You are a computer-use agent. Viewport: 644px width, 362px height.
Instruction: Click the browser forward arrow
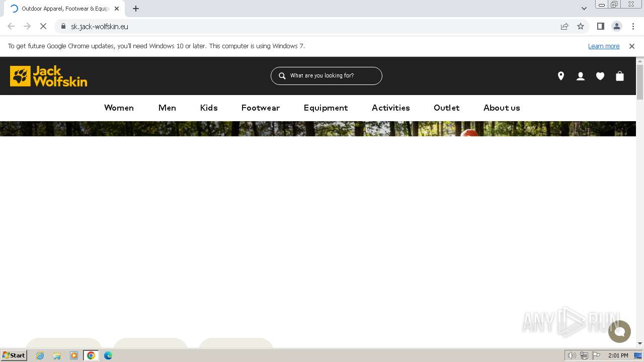pyautogui.click(x=27, y=26)
